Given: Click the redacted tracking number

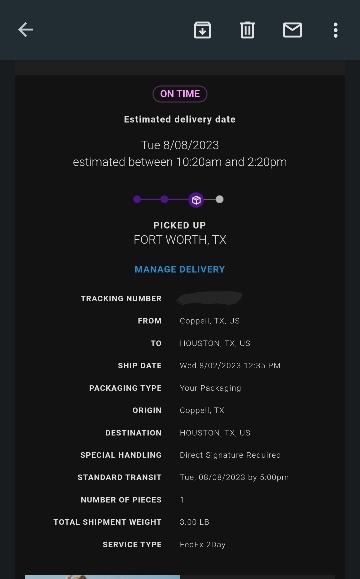Looking at the screenshot, I should pos(209,298).
